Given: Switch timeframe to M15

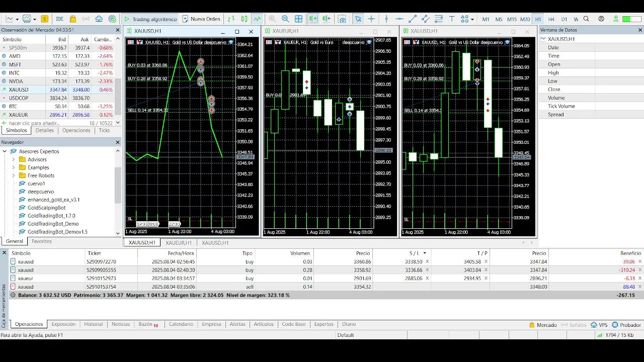Looking at the screenshot, I should tap(512, 19).
